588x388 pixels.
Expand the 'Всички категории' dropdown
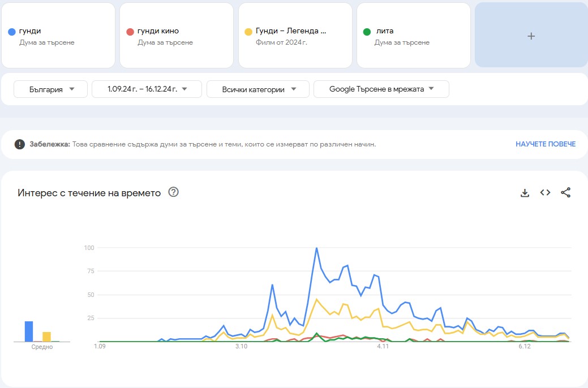coord(257,89)
